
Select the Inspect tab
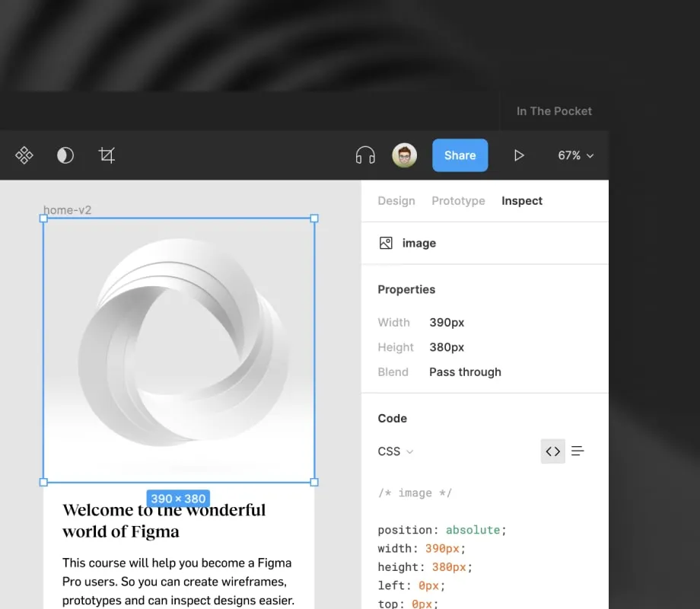[x=522, y=201]
